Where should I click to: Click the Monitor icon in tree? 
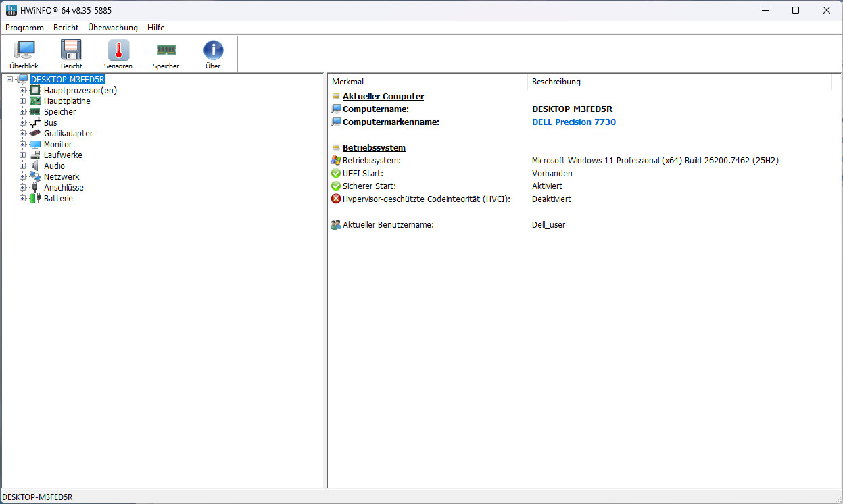pos(35,145)
